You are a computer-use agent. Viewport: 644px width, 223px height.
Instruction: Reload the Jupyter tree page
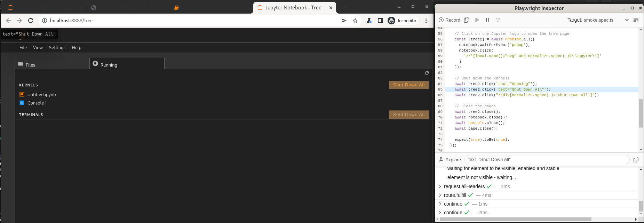coord(31,21)
